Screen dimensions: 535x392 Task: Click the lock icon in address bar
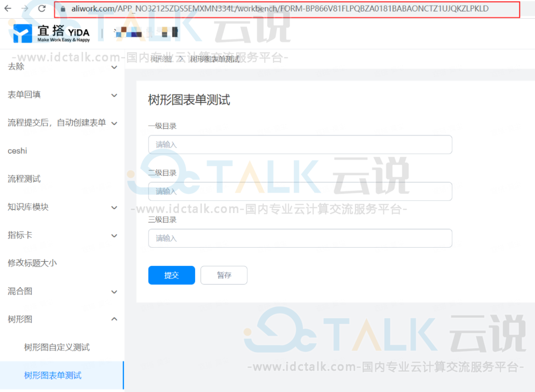pyautogui.click(x=63, y=9)
